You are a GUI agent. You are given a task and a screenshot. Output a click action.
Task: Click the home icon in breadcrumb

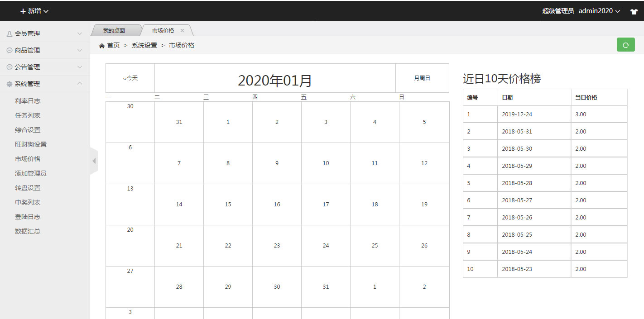(x=102, y=46)
